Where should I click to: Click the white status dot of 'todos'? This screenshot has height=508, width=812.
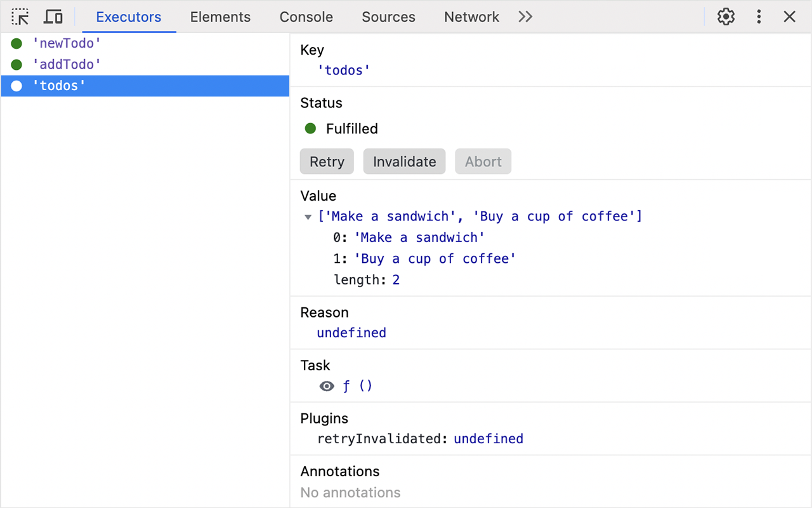point(16,85)
